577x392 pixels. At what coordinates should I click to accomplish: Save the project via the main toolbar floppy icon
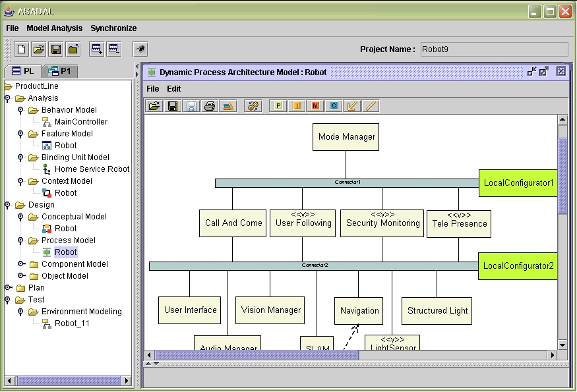(56, 49)
